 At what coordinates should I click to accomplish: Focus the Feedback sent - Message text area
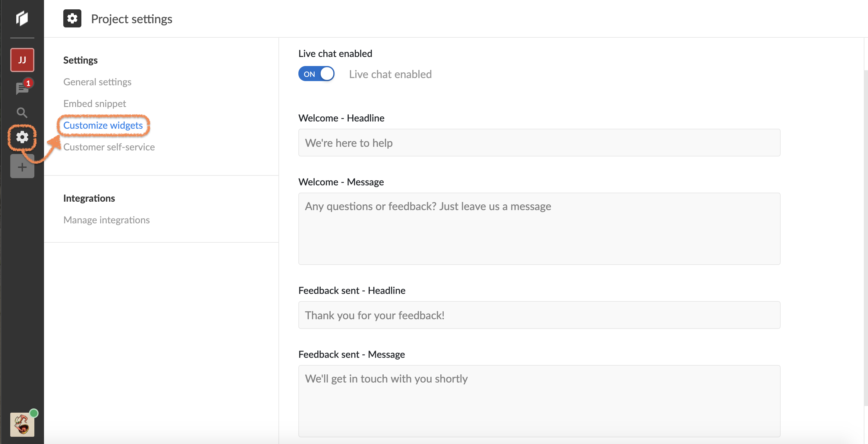(539, 401)
